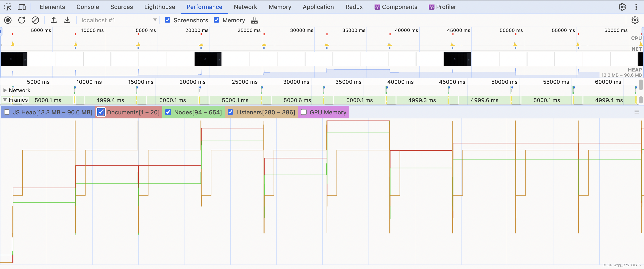
Task: Click the save profile download icon
Action: (x=67, y=20)
